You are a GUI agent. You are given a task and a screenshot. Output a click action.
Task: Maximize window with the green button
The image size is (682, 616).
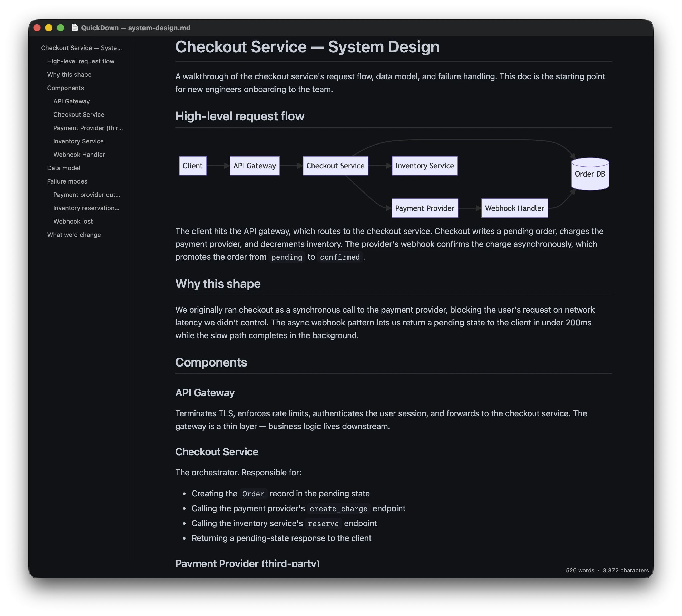pos(61,28)
